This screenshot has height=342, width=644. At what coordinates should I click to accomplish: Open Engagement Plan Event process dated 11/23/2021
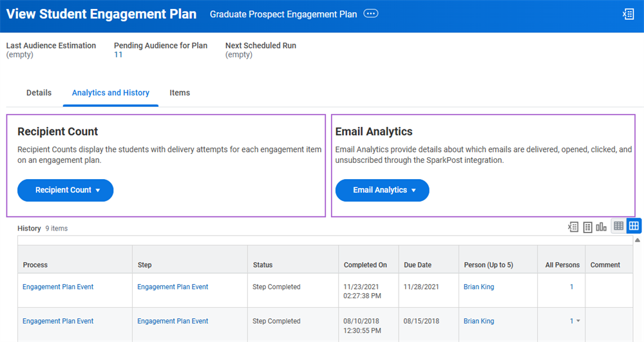click(58, 287)
